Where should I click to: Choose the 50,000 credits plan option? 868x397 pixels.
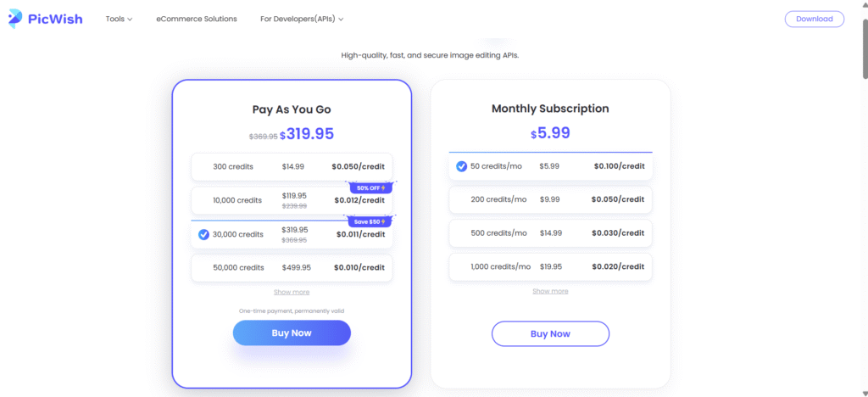pyautogui.click(x=292, y=267)
